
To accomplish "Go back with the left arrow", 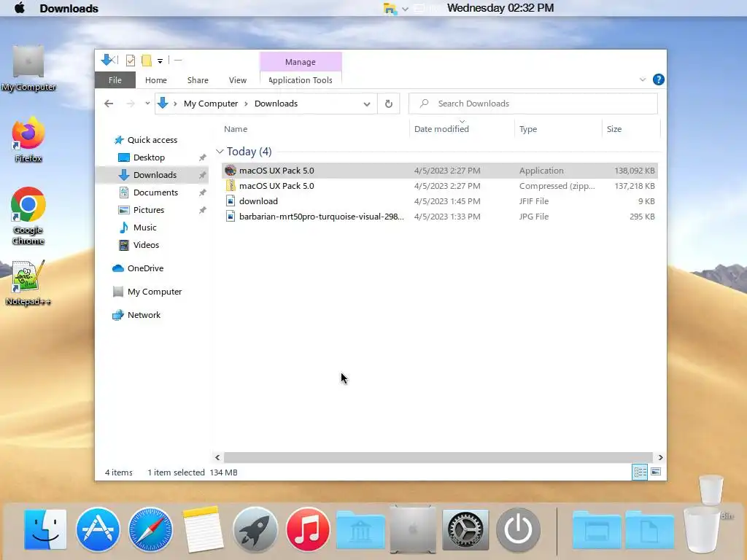I will pyautogui.click(x=109, y=104).
